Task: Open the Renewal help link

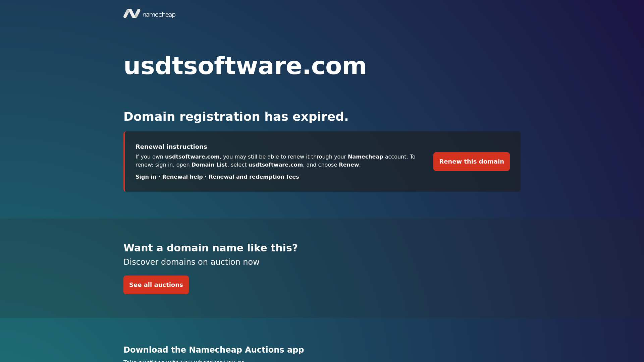Action: click(182, 177)
